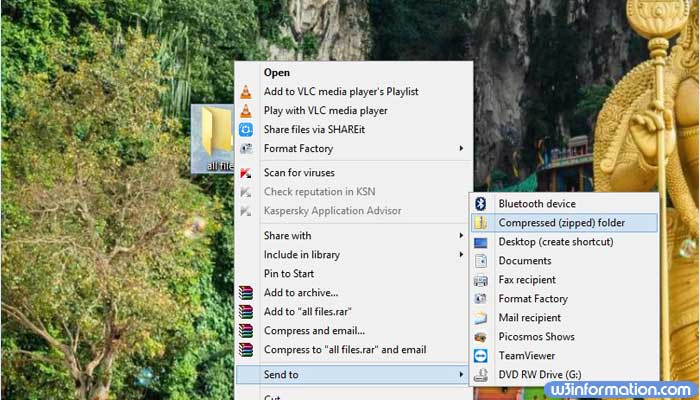Click the Documents icon in Send to submenu
This screenshot has height=400, width=700.
480,261
